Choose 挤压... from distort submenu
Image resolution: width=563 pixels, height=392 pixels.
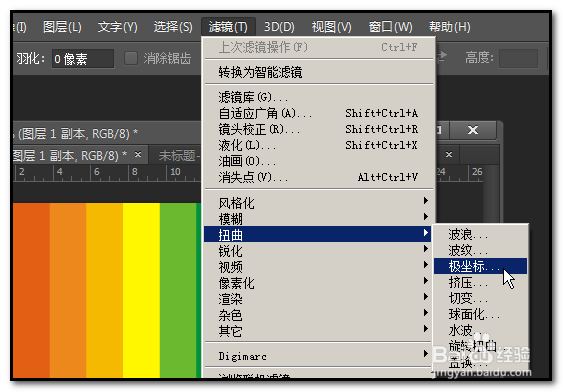[480, 283]
